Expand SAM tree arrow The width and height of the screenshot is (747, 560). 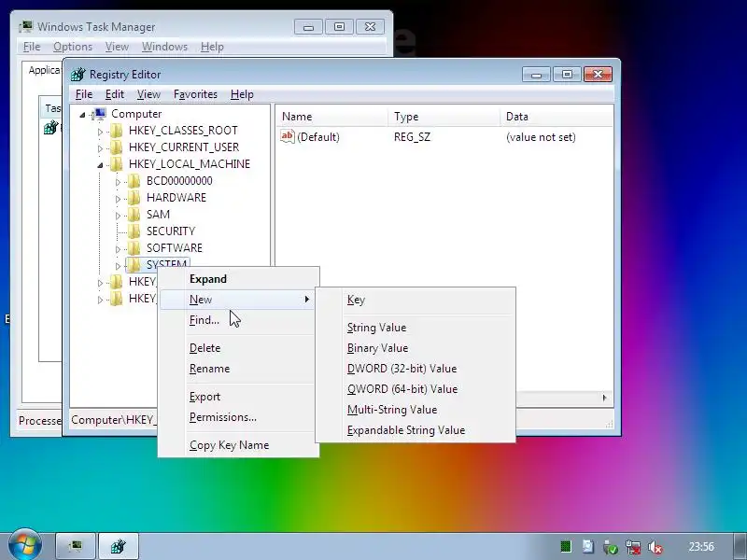click(119, 216)
